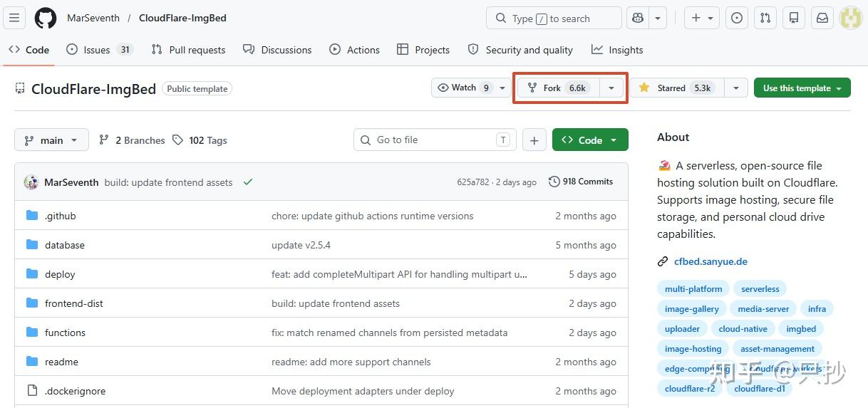Screen dimensions: 868x408
Task: Open the green Code dropdown button
Action: coord(590,140)
